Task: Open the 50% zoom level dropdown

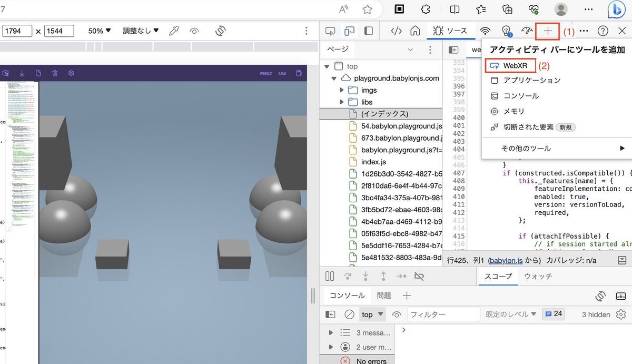Action: click(99, 31)
